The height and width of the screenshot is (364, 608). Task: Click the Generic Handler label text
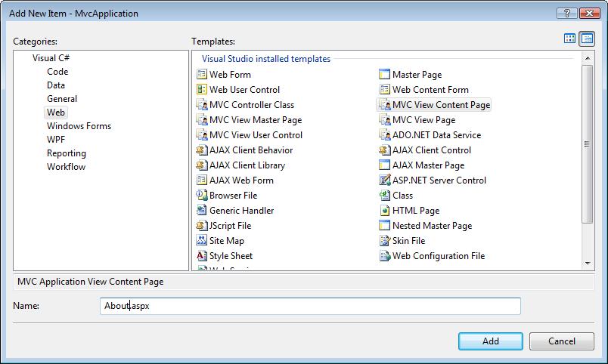241,210
